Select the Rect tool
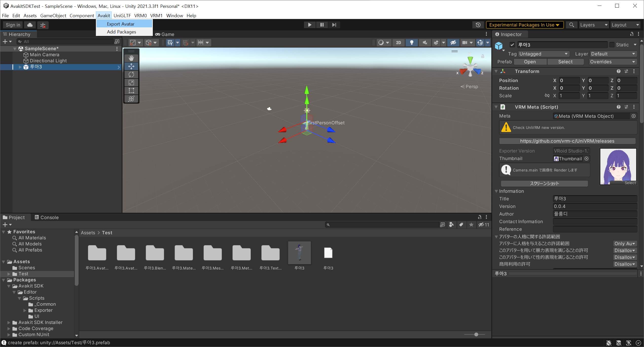This screenshot has width=644, height=347. 131,90
